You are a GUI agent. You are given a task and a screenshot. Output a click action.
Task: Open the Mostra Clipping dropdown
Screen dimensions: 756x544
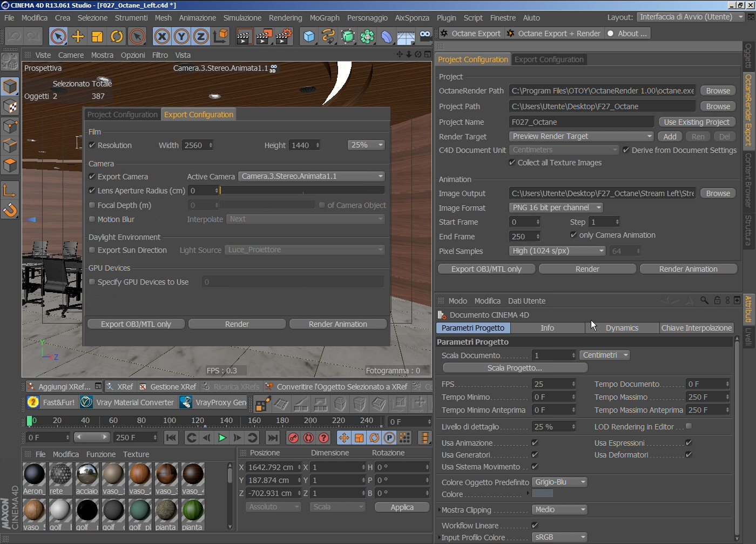pyautogui.click(x=560, y=510)
